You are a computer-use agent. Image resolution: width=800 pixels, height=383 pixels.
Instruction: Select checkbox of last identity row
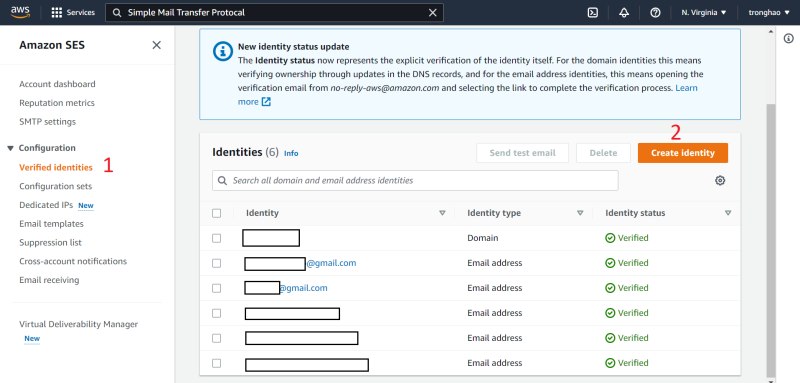click(216, 363)
